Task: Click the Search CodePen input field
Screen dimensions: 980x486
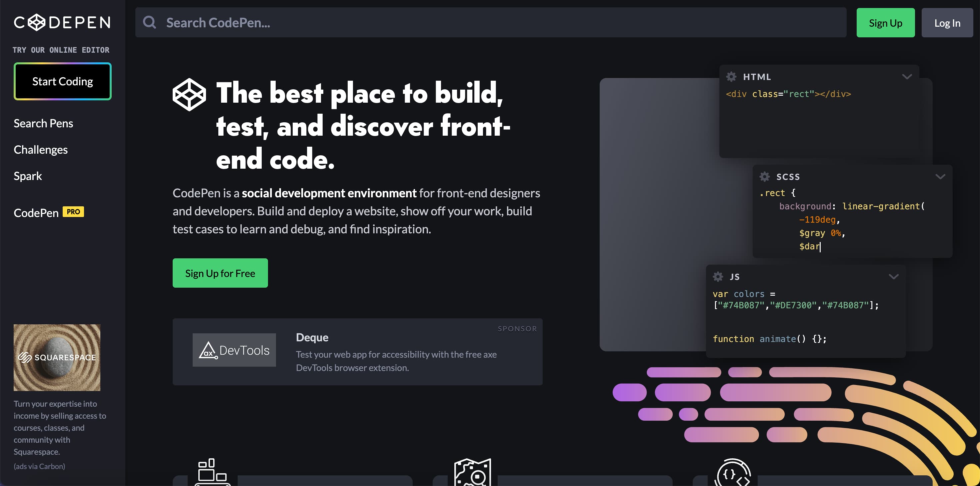Action: [x=491, y=22]
